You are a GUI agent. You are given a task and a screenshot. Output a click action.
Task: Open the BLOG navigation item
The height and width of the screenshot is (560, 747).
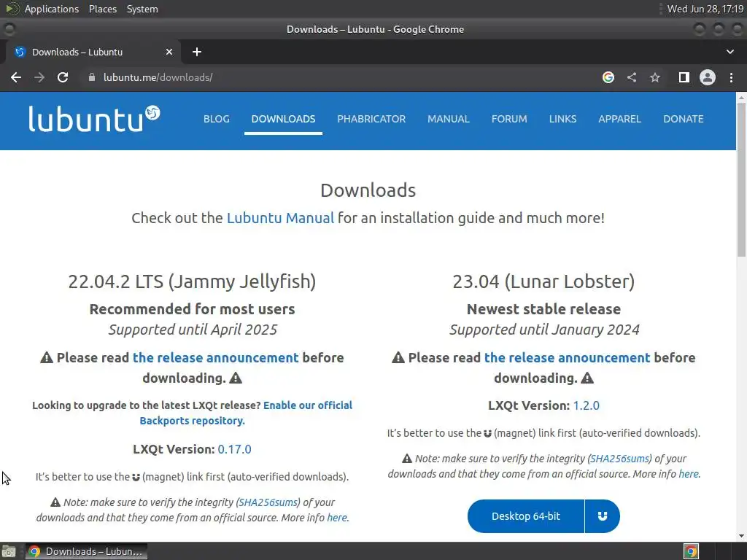coord(217,119)
